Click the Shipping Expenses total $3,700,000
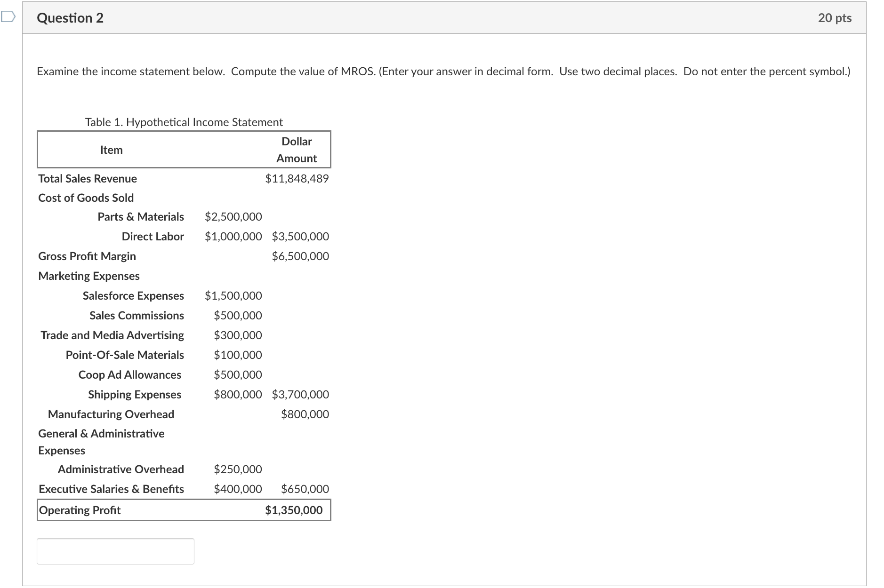The height and width of the screenshot is (588, 884). 300,394
